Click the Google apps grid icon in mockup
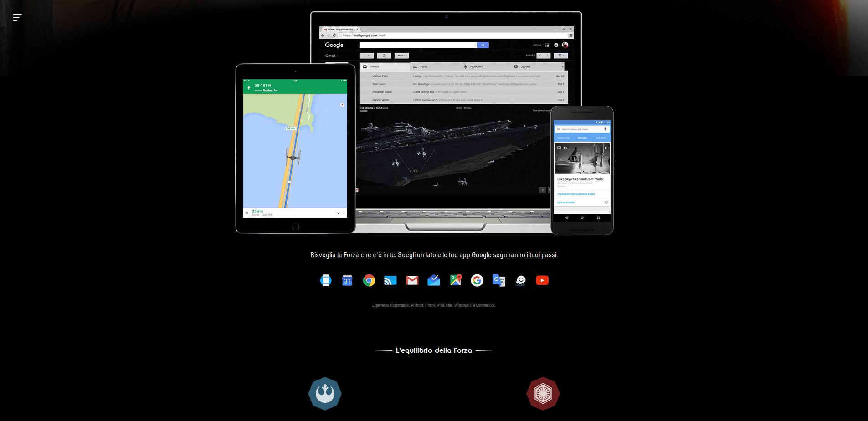The image size is (868, 421). 547,45
